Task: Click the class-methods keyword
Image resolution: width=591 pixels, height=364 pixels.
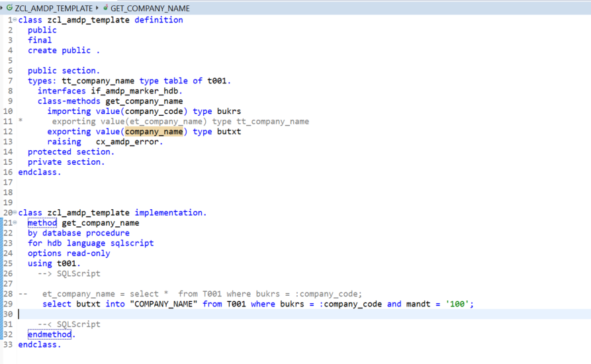Action: (x=69, y=101)
